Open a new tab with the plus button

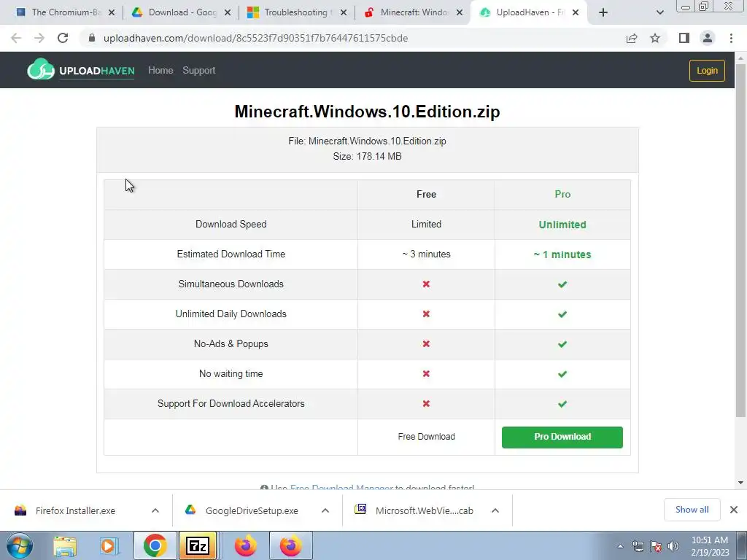coord(603,12)
